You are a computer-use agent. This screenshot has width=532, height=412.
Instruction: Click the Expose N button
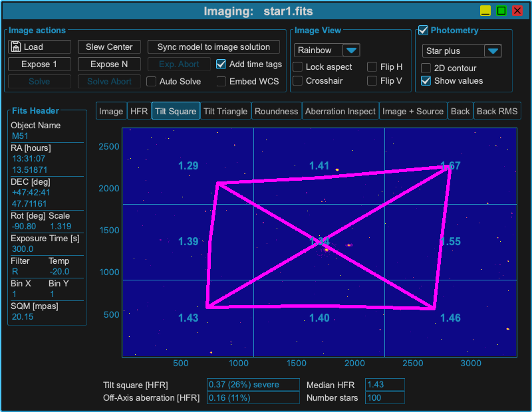(x=109, y=64)
